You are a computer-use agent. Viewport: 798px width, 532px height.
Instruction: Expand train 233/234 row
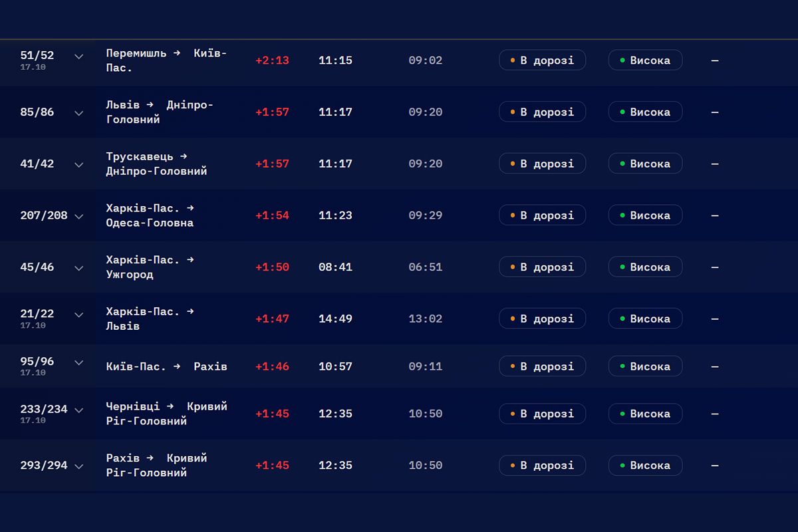point(78,410)
